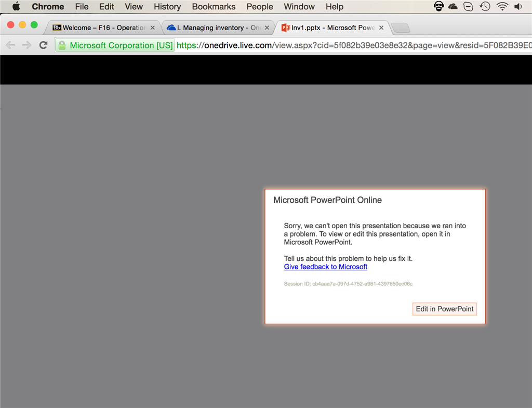The width and height of the screenshot is (532, 408).
Task: Click the Session ID text
Action: point(348,284)
